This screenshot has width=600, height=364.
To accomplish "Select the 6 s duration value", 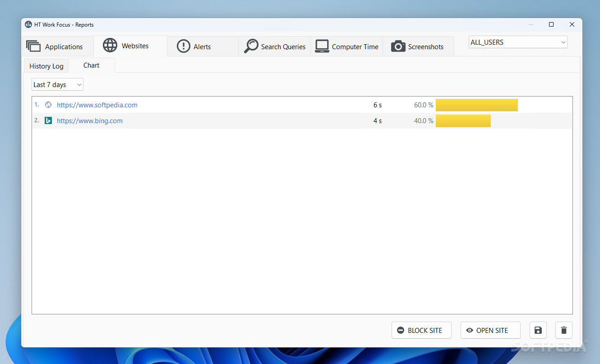I will click(378, 105).
